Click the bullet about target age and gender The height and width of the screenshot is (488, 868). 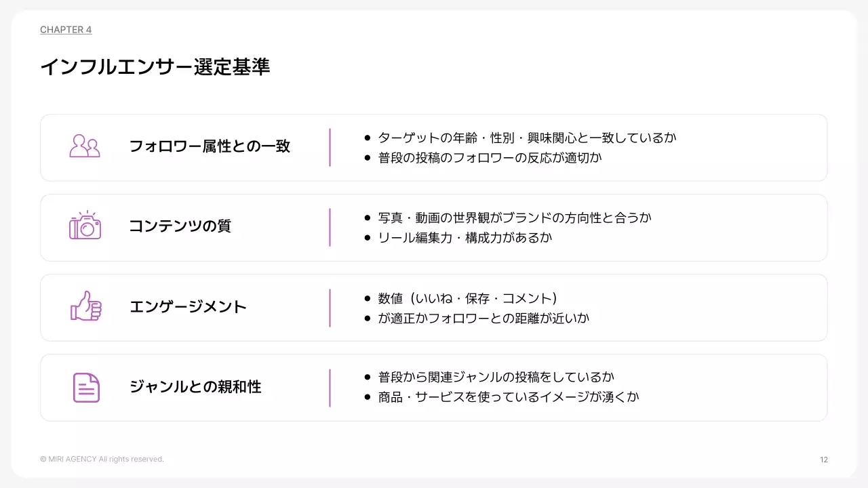527,138
